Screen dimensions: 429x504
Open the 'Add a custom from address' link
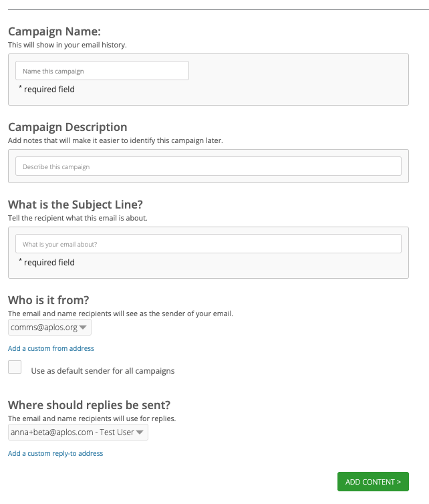pyautogui.click(x=51, y=348)
